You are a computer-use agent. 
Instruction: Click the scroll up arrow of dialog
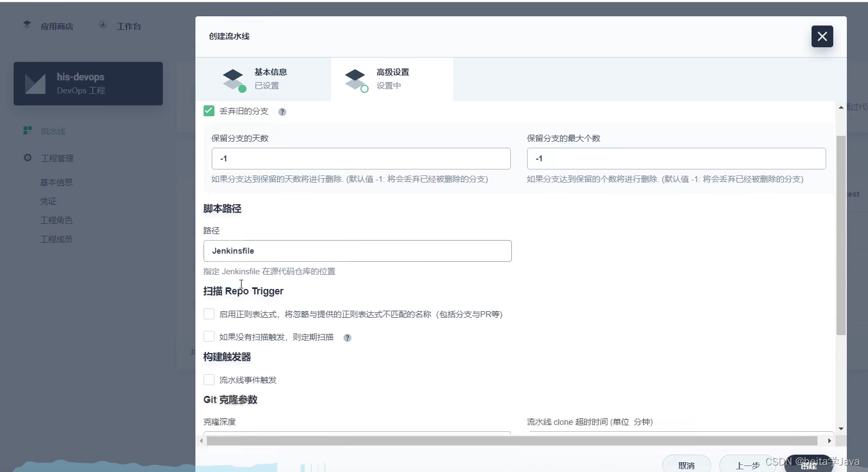(841, 108)
